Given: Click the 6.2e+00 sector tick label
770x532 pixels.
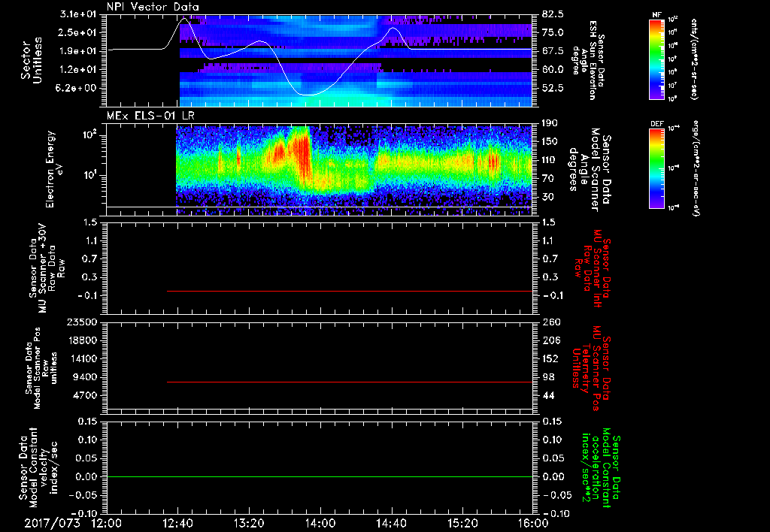Looking at the screenshot, I should pyautogui.click(x=77, y=89).
